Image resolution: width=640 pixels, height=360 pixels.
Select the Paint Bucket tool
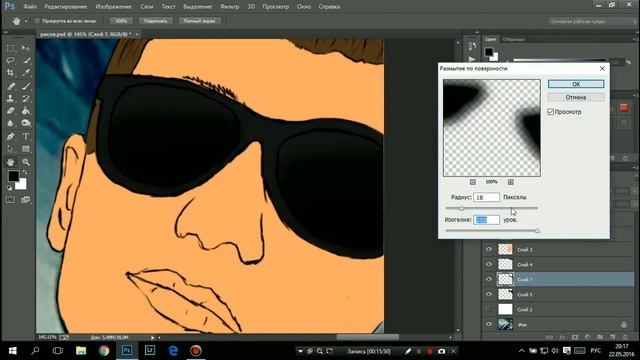[x=26, y=111]
